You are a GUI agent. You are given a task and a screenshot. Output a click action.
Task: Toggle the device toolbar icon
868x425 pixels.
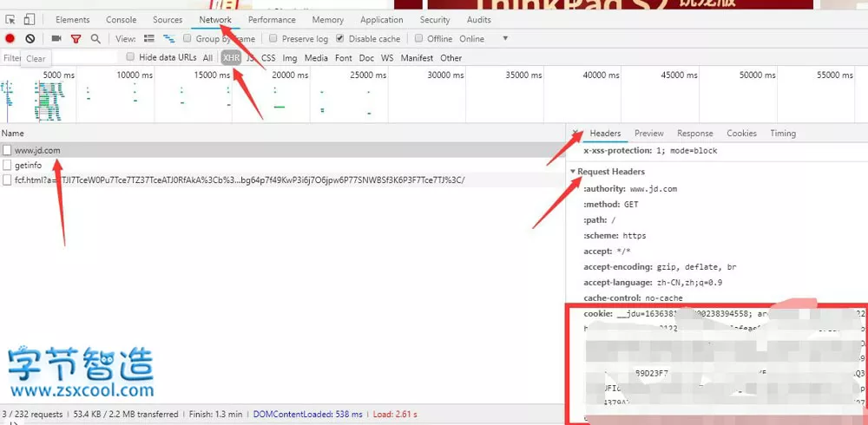pyautogui.click(x=30, y=19)
